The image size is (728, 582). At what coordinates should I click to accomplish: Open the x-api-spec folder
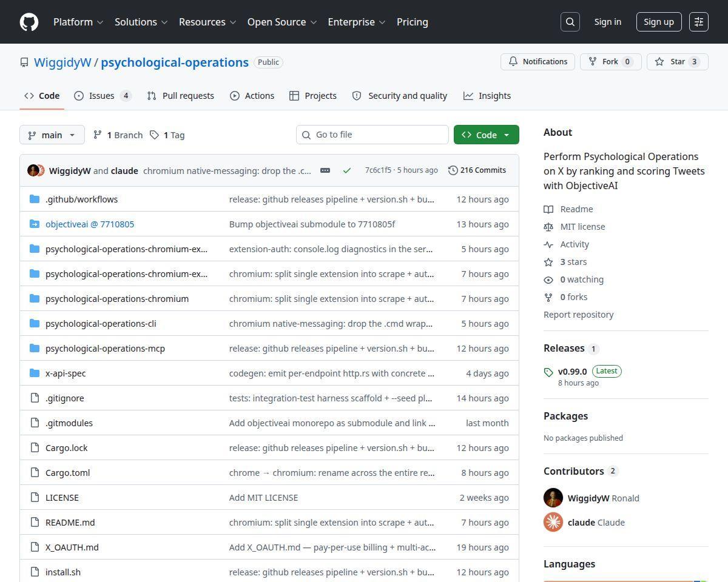[66, 373]
